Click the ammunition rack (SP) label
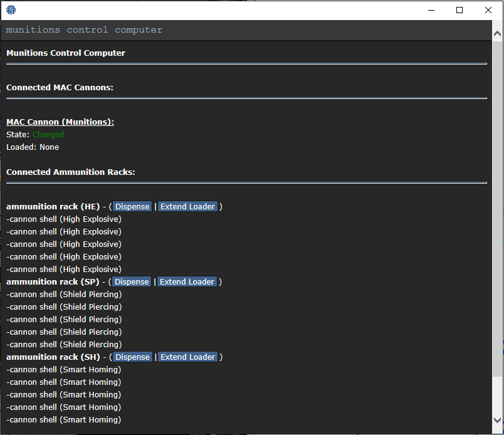This screenshot has width=504, height=435. pos(53,282)
